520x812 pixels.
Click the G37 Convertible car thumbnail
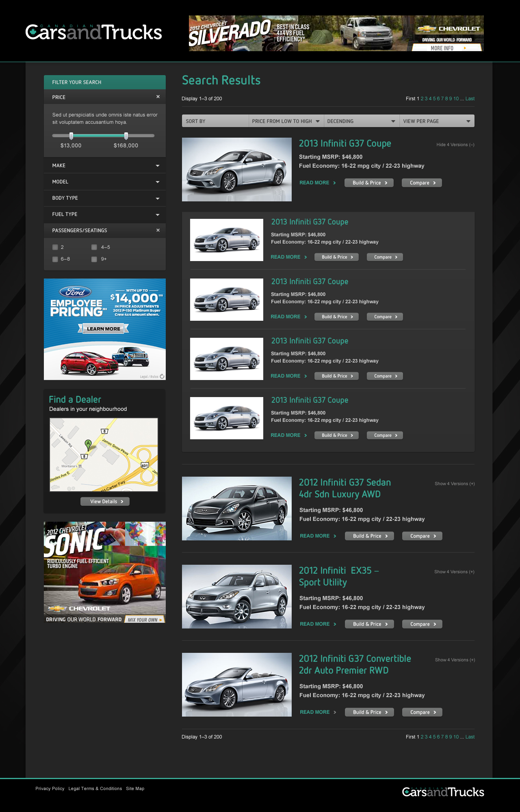point(237,685)
